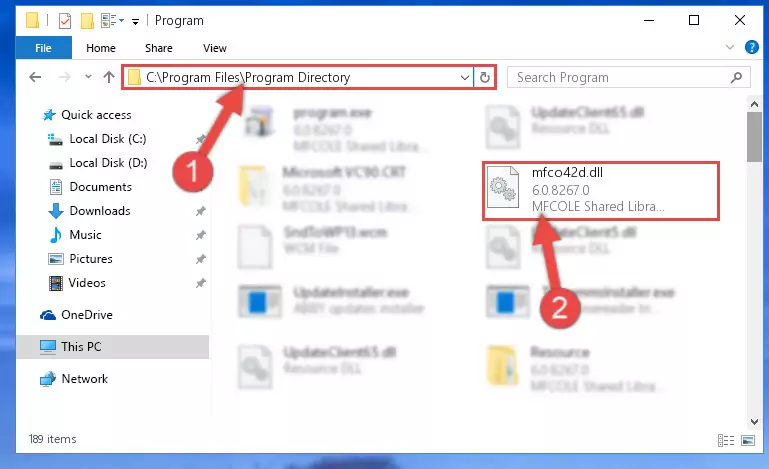
Task: Click the folder icon in title bar
Action: pyautogui.click(x=32, y=20)
